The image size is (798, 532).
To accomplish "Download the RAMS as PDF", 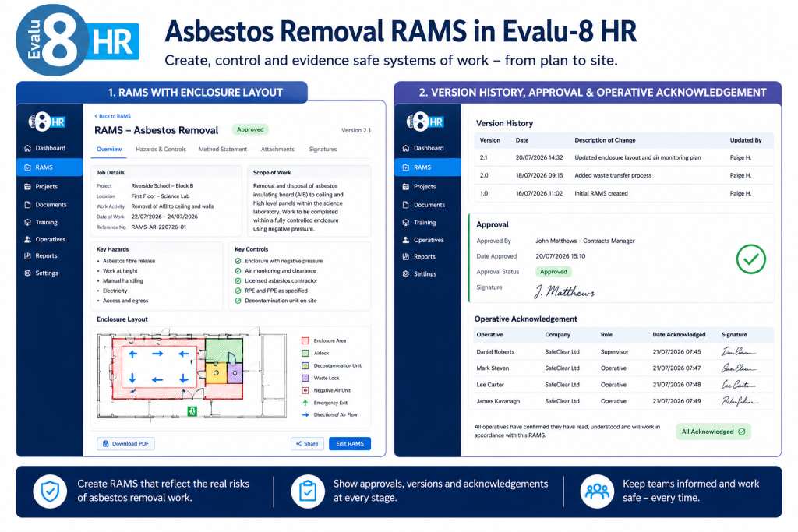I will coord(125,443).
